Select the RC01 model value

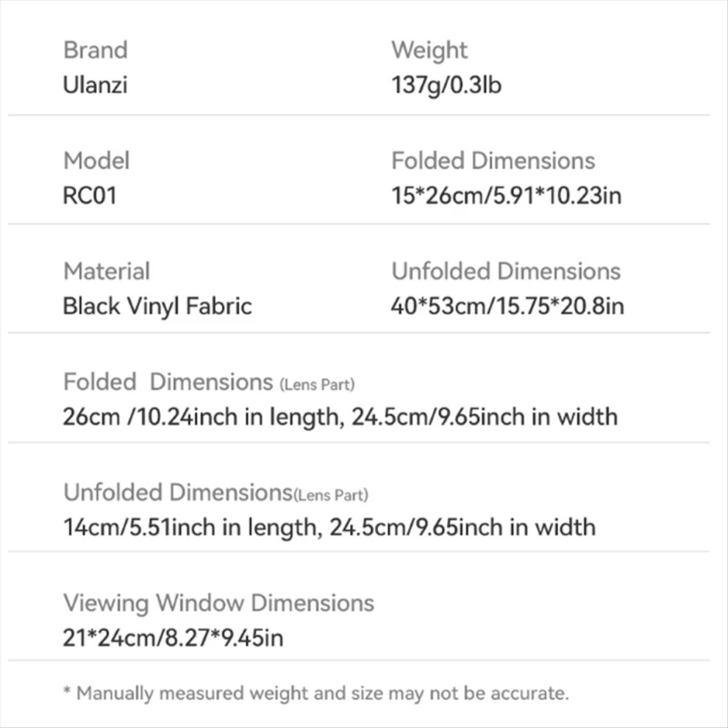point(90,196)
